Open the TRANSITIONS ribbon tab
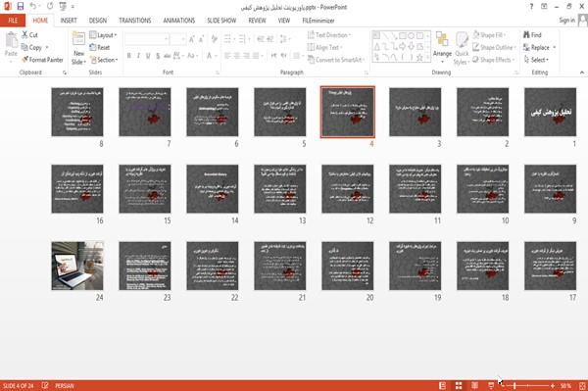This screenshot has width=588, height=391. (x=135, y=21)
